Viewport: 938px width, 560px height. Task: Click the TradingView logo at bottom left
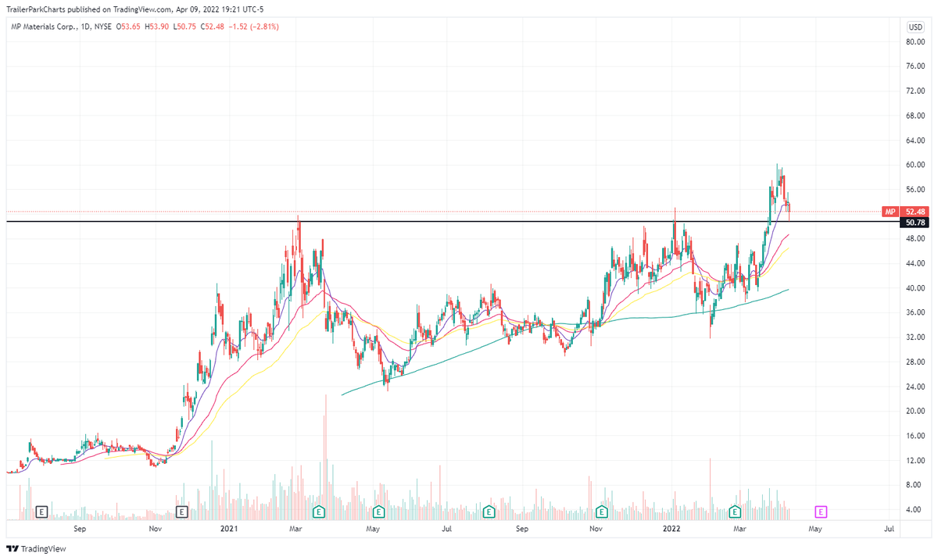coord(37,548)
